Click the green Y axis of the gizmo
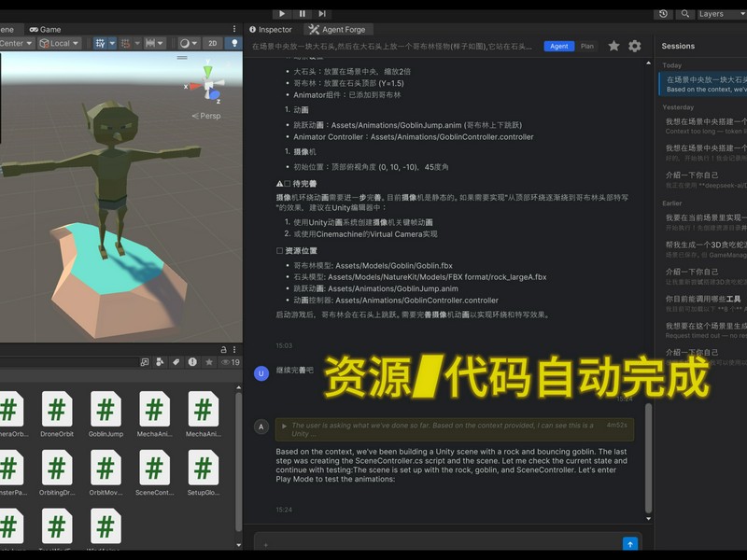747x560 pixels. [207, 70]
